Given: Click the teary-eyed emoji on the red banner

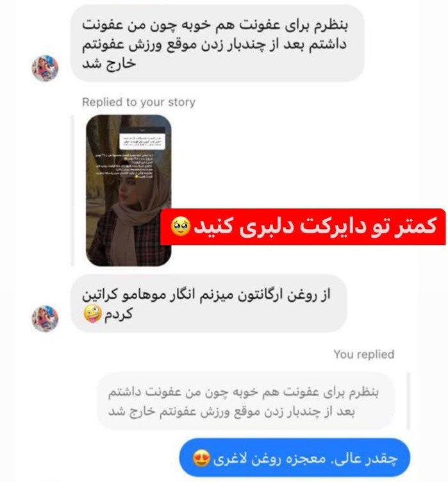Looking at the screenshot, I should click(181, 226).
